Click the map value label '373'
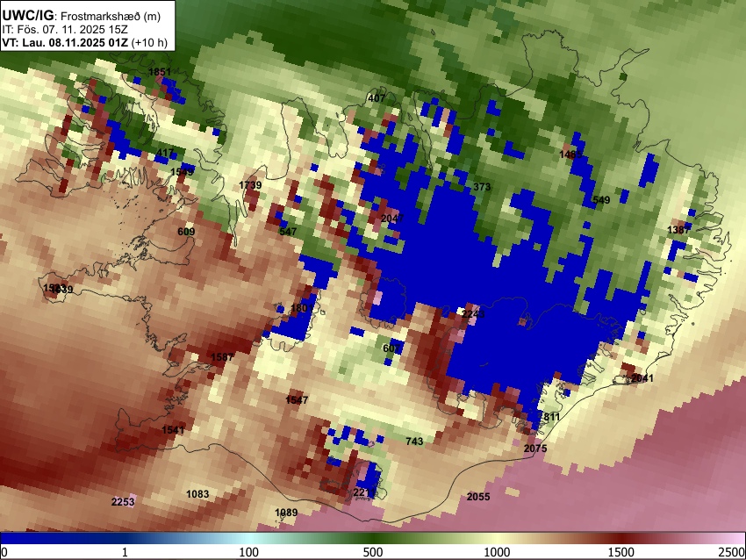Viewport: 746px width, 560px height. coord(482,187)
